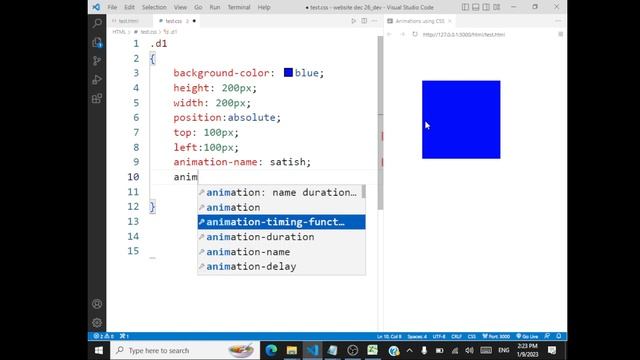The width and height of the screenshot is (640, 360).
Task: Click notifications bell in status bar
Action: pos(559,336)
